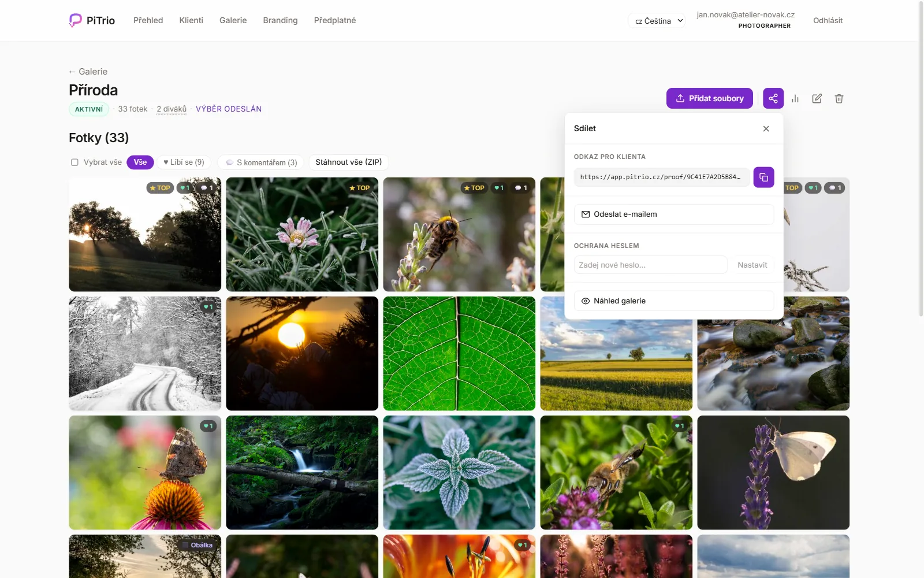
Task: Open Galerie navigation item
Action: pos(233,20)
